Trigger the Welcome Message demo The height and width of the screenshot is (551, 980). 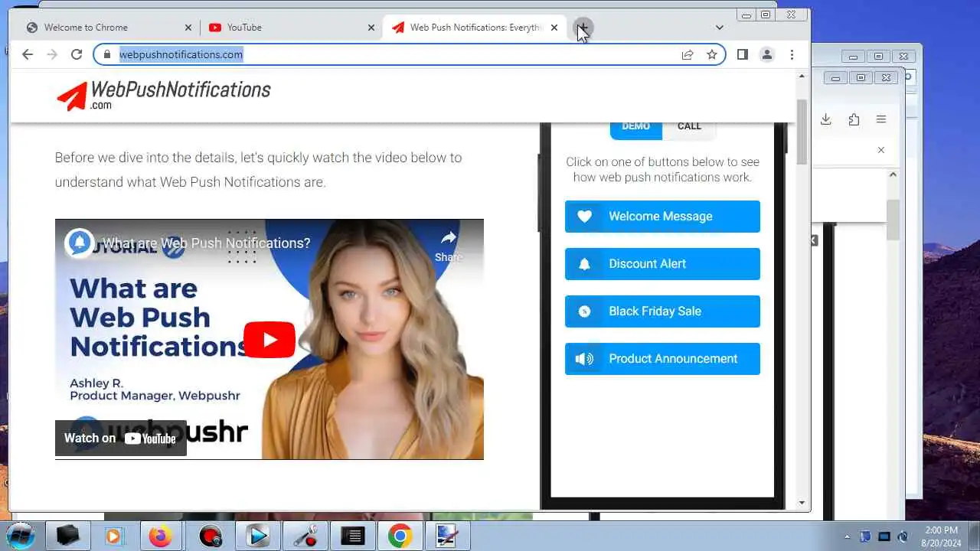tap(662, 217)
